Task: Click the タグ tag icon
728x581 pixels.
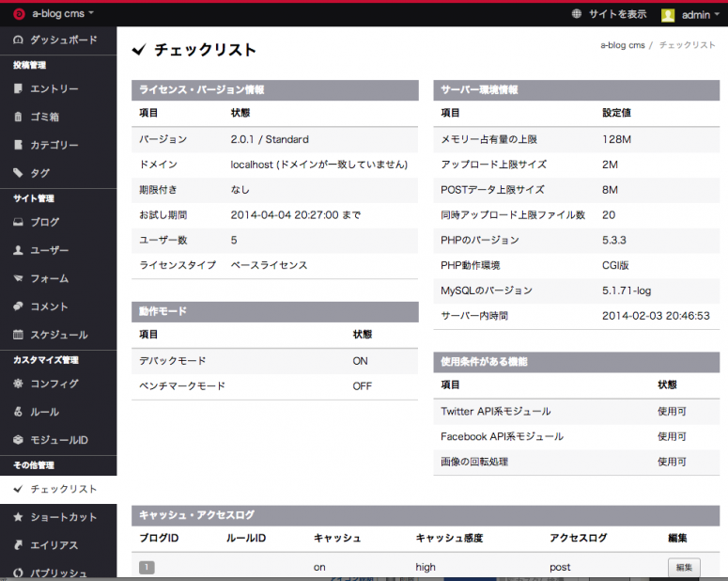Action: pos(18,174)
